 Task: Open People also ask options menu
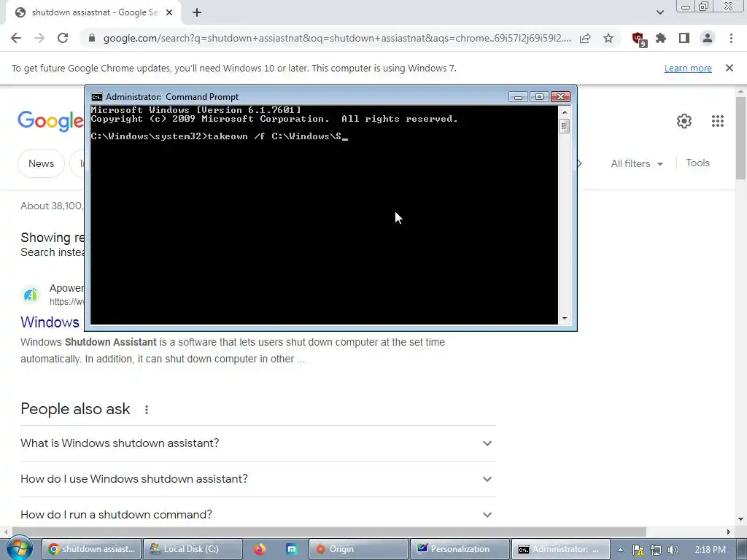(x=146, y=410)
